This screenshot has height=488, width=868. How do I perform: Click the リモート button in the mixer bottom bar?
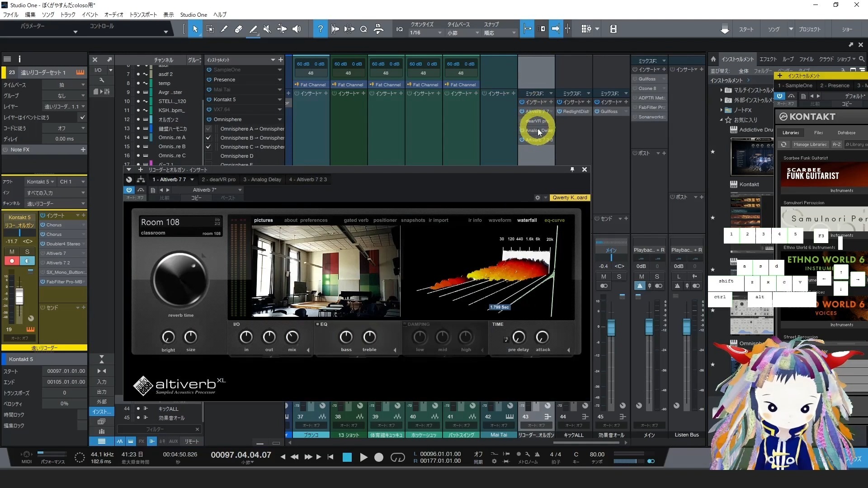click(192, 441)
